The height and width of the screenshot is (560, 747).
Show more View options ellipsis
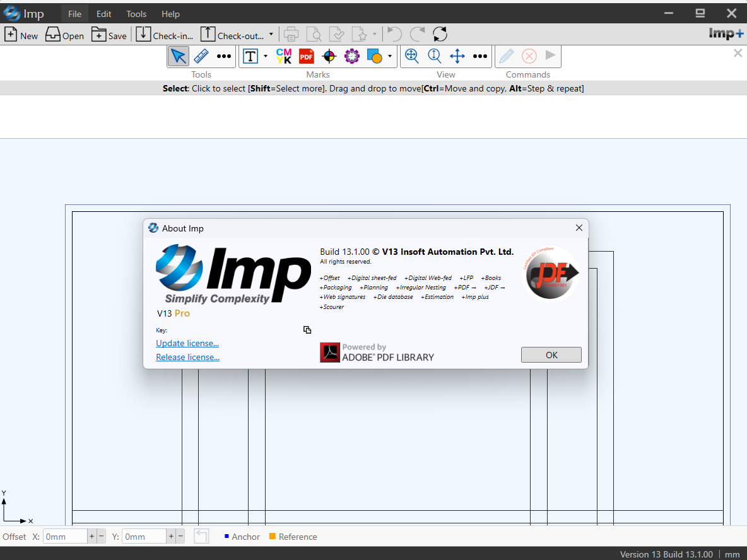(480, 56)
